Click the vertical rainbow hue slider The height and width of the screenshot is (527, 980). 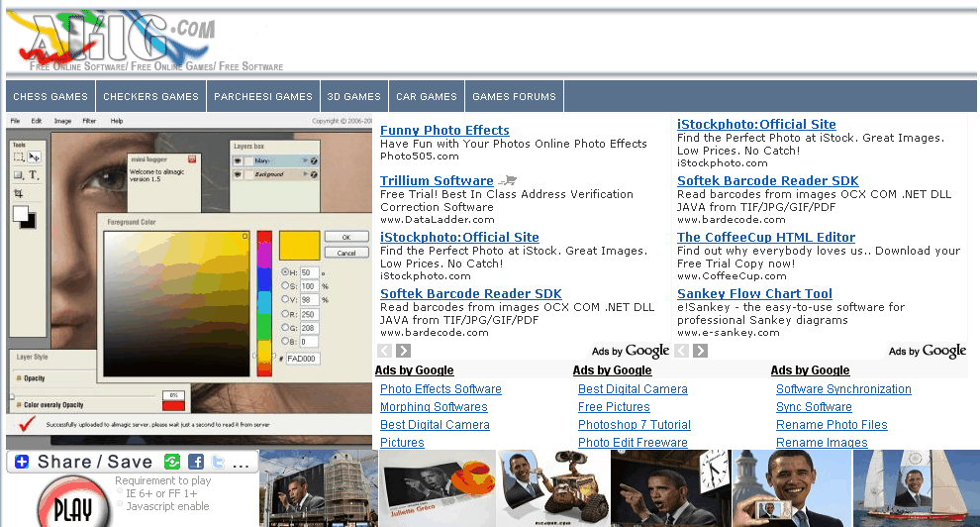coord(264,303)
